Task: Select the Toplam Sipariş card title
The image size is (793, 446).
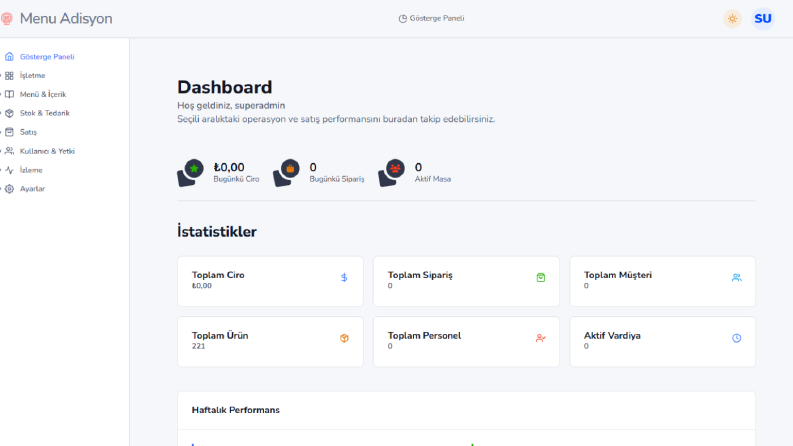Action: click(x=420, y=275)
